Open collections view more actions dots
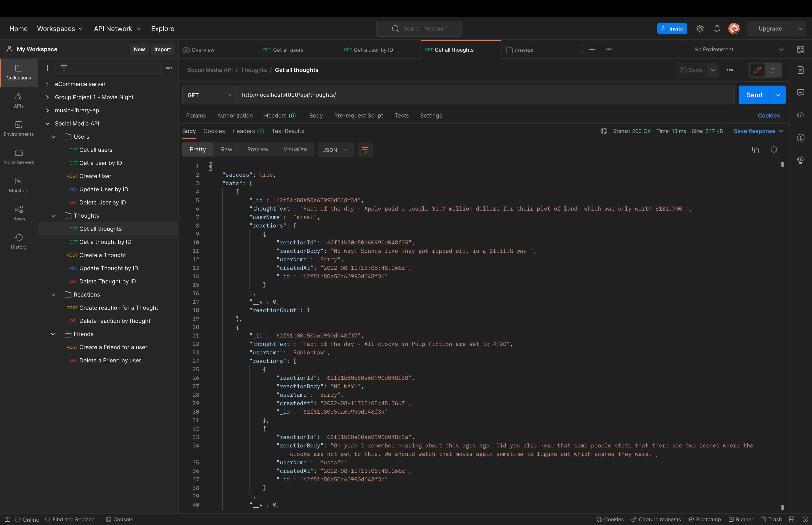The height and width of the screenshot is (525, 812). pos(169,68)
